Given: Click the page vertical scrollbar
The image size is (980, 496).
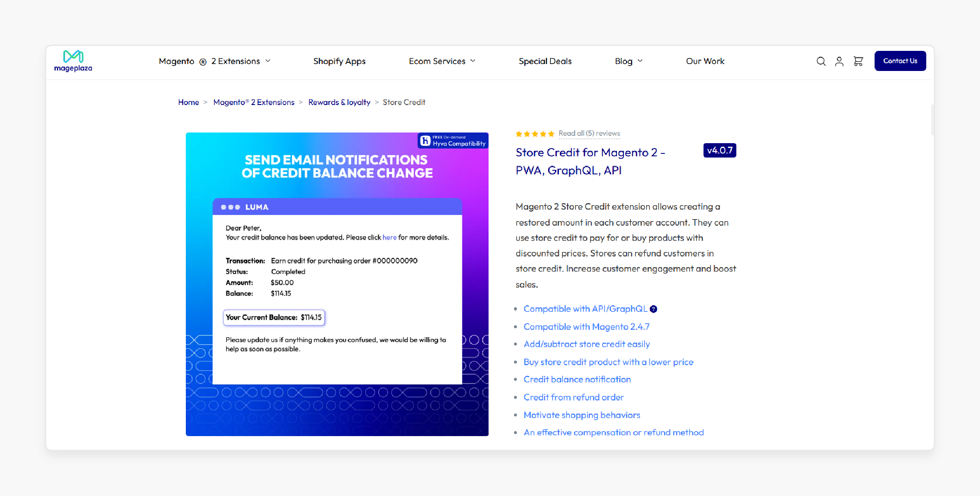Looking at the screenshot, I should 932,120.
